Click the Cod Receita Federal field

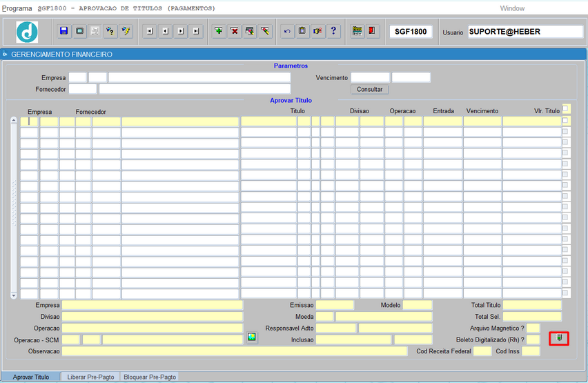coord(482,351)
